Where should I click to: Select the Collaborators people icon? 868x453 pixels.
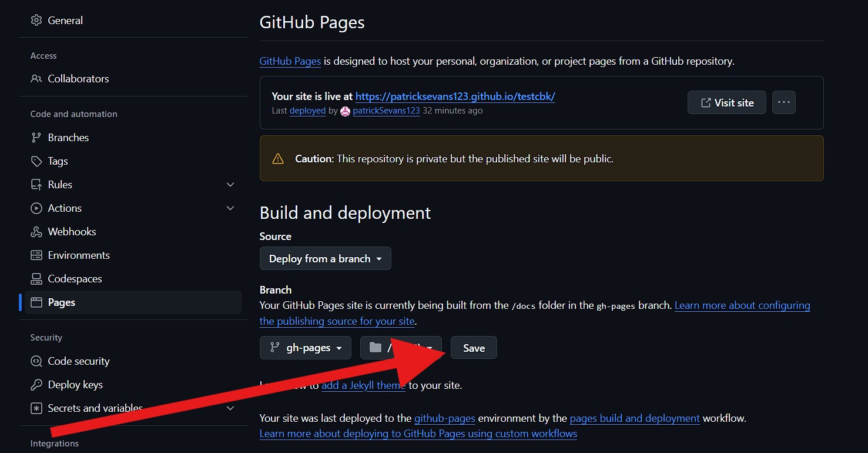(x=36, y=78)
